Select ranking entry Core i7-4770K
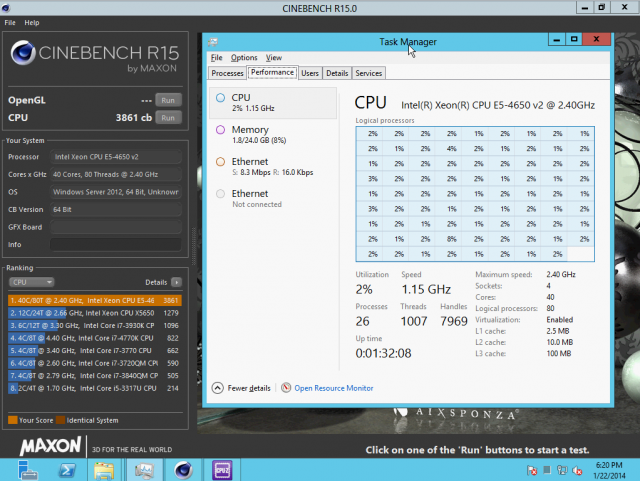 tap(94, 338)
